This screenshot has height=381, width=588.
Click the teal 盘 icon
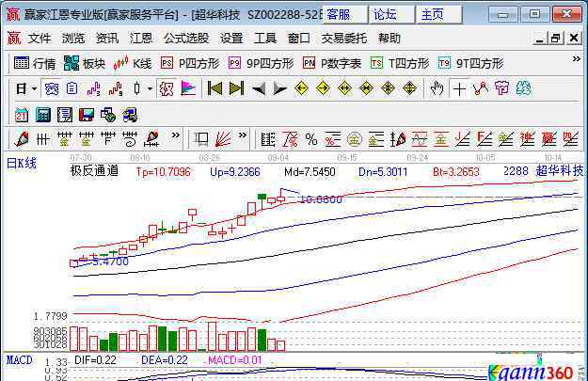(523, 88)
